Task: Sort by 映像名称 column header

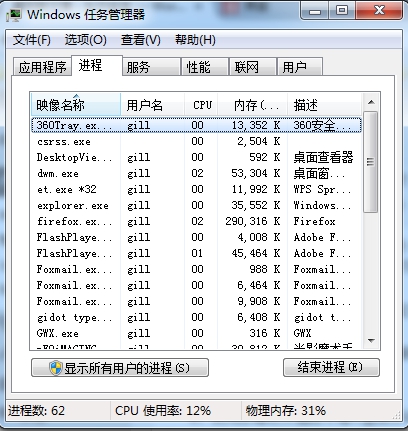Action: [76, 105]
